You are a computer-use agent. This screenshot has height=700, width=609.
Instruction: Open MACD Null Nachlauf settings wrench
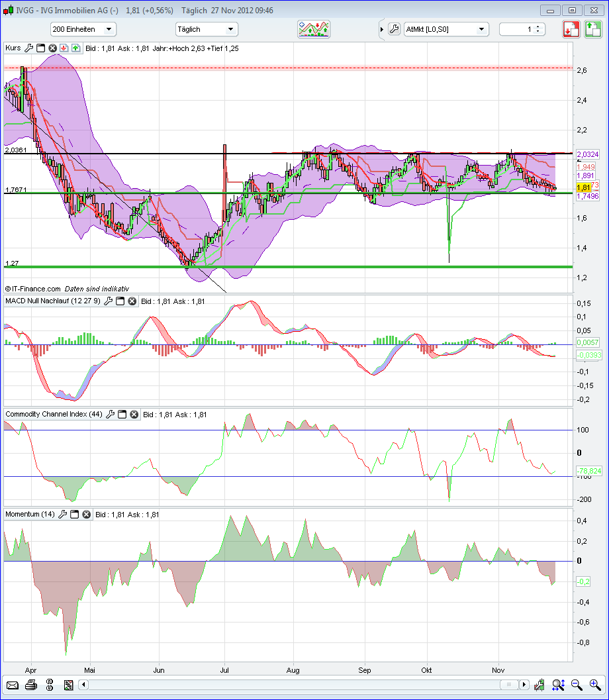click(x=109, y=301)
